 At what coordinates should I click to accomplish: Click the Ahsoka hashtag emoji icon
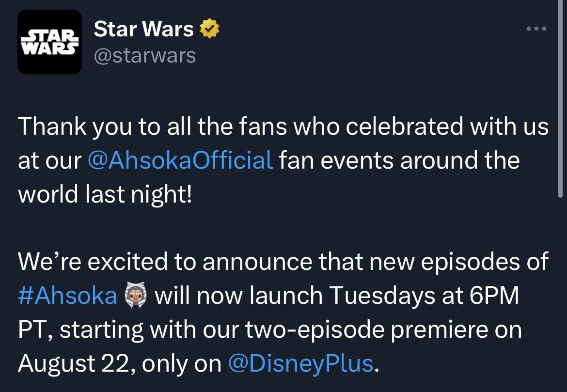point(136,295)
